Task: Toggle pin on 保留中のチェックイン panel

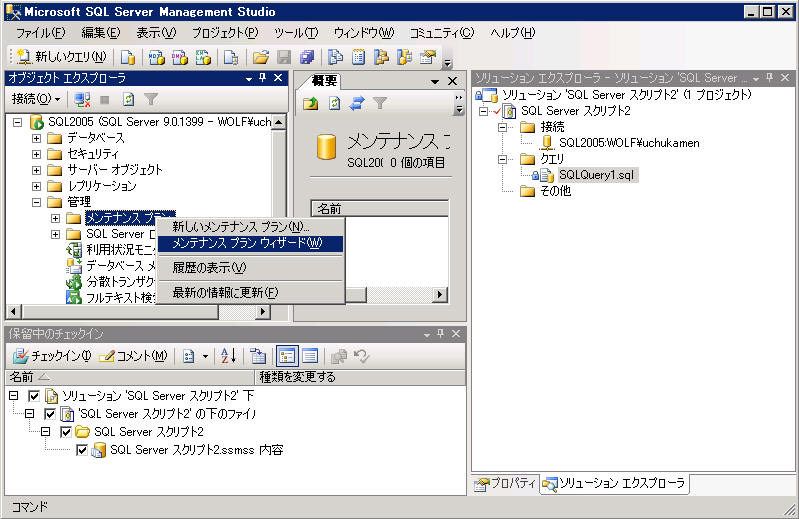Action: click(x=441, y=334)
